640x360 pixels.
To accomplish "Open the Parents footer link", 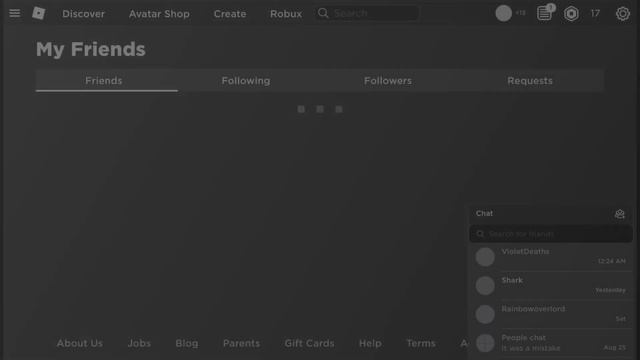I will (241, 343).
